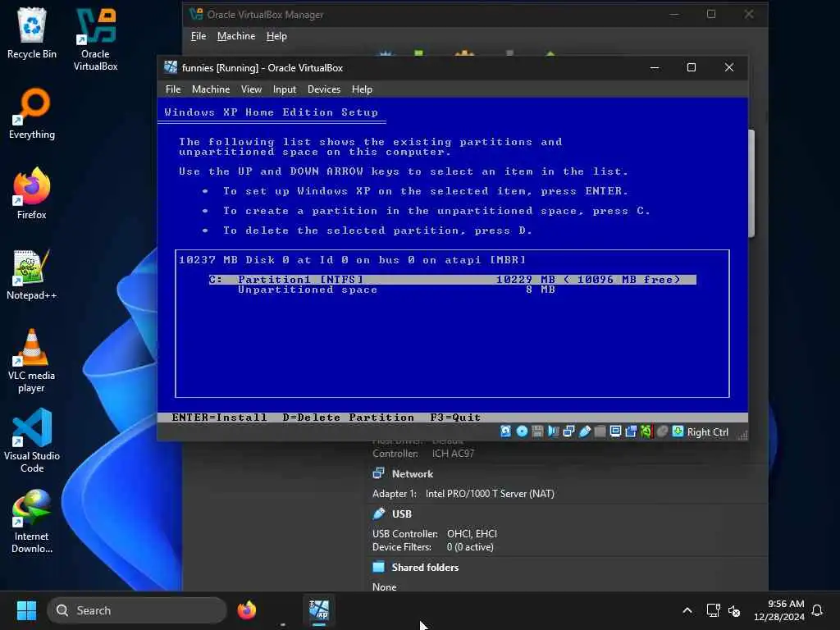
Task: Open Machine menu in VirtualBox Manager window
Action: click(236, 36)
